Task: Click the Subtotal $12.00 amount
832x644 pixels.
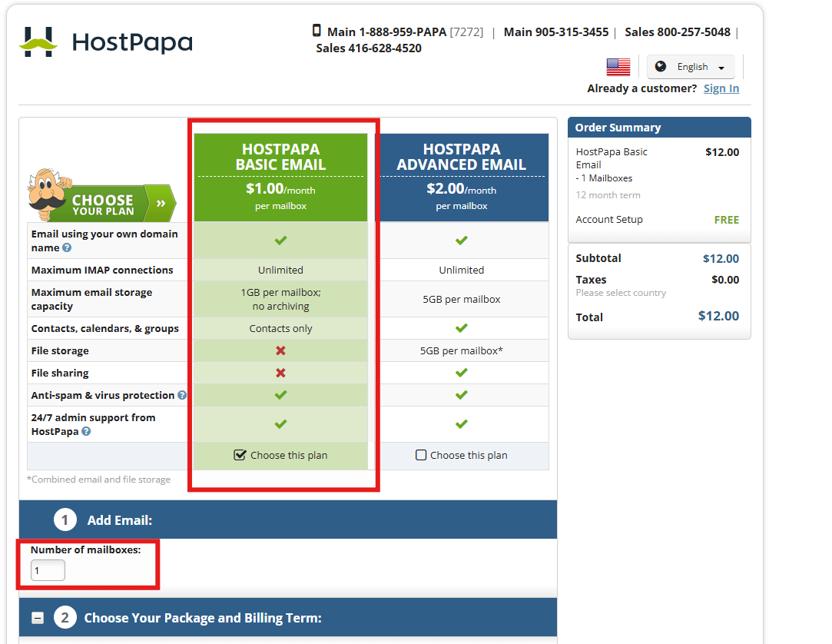Action: coord(721,258)
